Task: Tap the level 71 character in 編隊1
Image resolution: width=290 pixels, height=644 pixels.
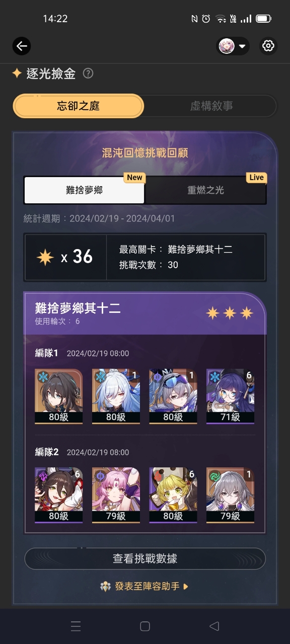Action: pyautogui.click(x=231, y=397)
